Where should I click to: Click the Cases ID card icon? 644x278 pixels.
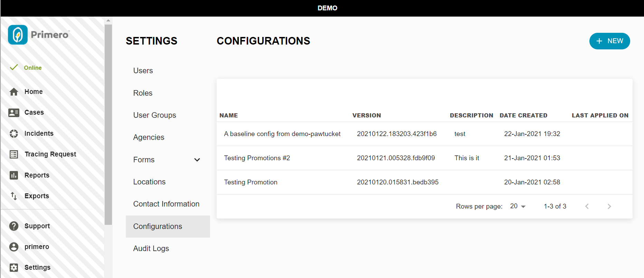coord(14,113)
